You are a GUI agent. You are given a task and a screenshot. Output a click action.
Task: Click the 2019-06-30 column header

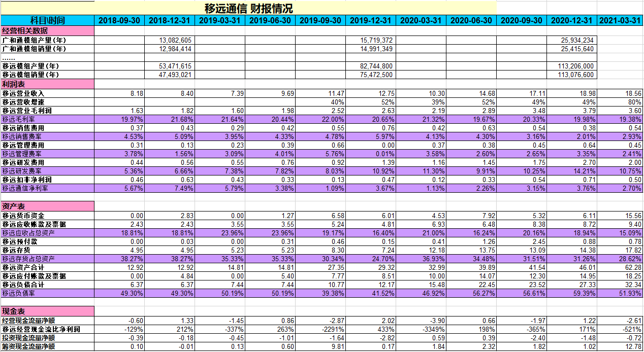pos(270,21)
